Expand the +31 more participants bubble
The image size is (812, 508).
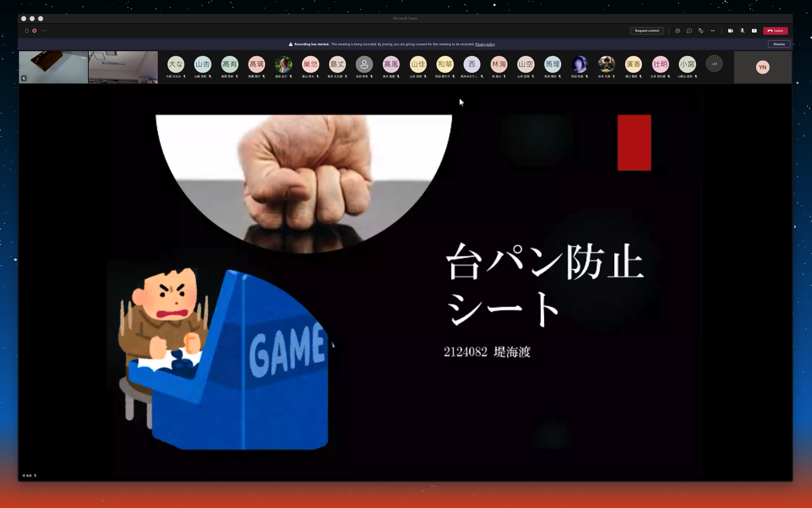(x=714, y=64)
